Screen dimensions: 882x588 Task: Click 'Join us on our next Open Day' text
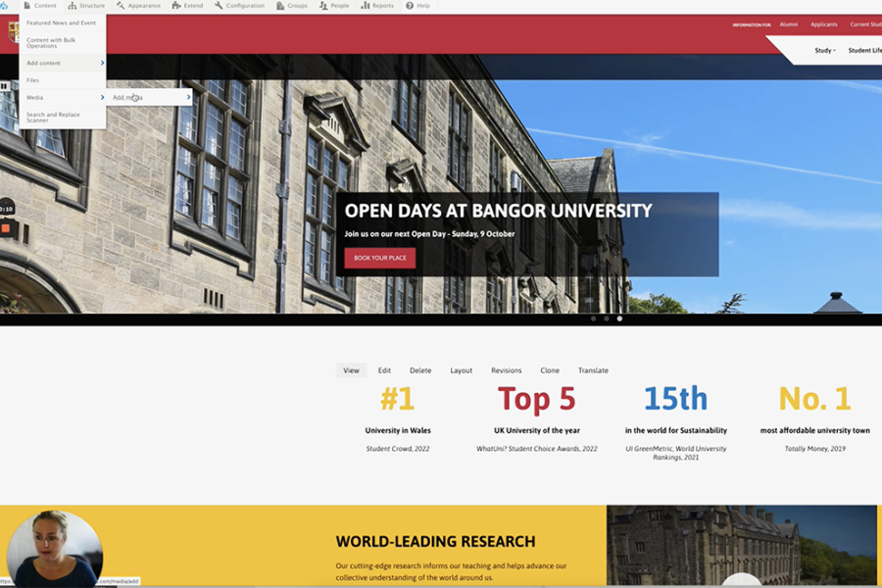pos(429,234)
